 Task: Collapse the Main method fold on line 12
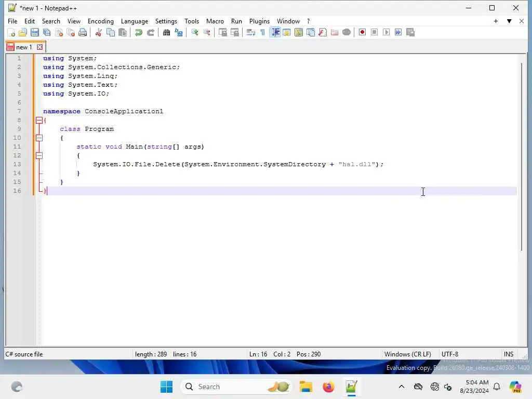(x=39, y=155)
